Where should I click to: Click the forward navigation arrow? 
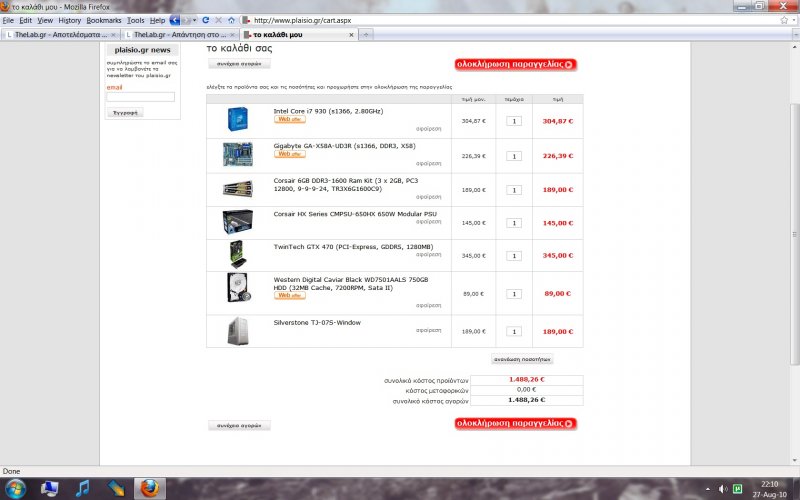coord(186,20)
